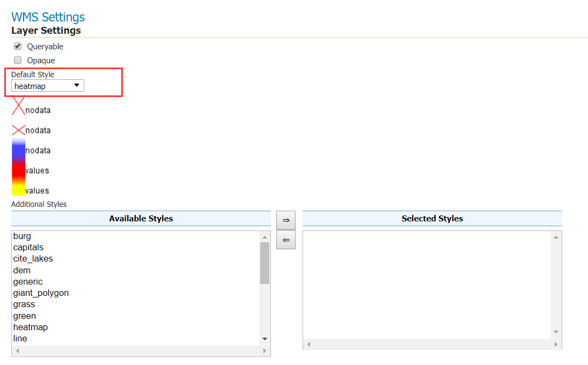Click the scroll-down arrow in Available Styles
588x365 pixels.
click(264, 339)
